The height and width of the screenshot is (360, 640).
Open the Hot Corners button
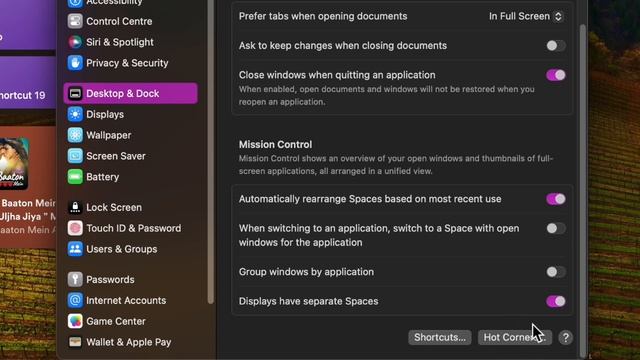click(x=515, y=338)
